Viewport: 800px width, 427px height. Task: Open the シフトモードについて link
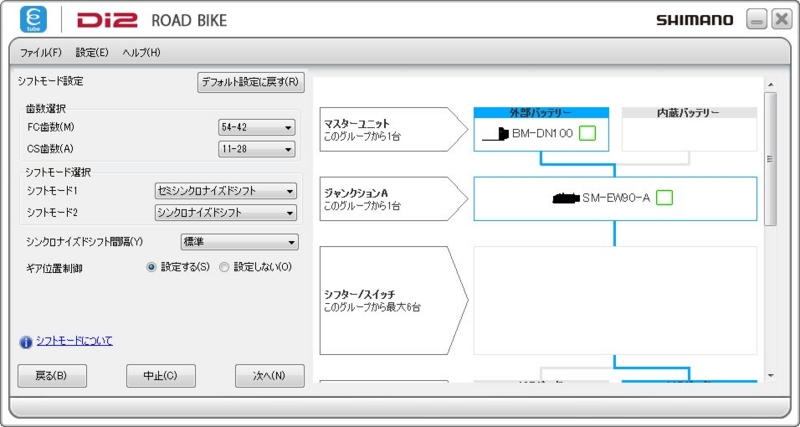pos(74,341)
